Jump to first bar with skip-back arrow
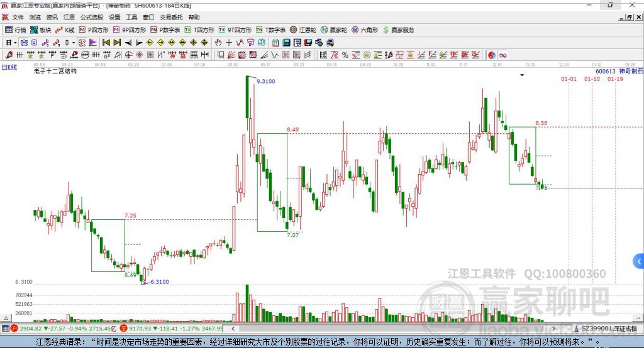 (x=106, y=43)
